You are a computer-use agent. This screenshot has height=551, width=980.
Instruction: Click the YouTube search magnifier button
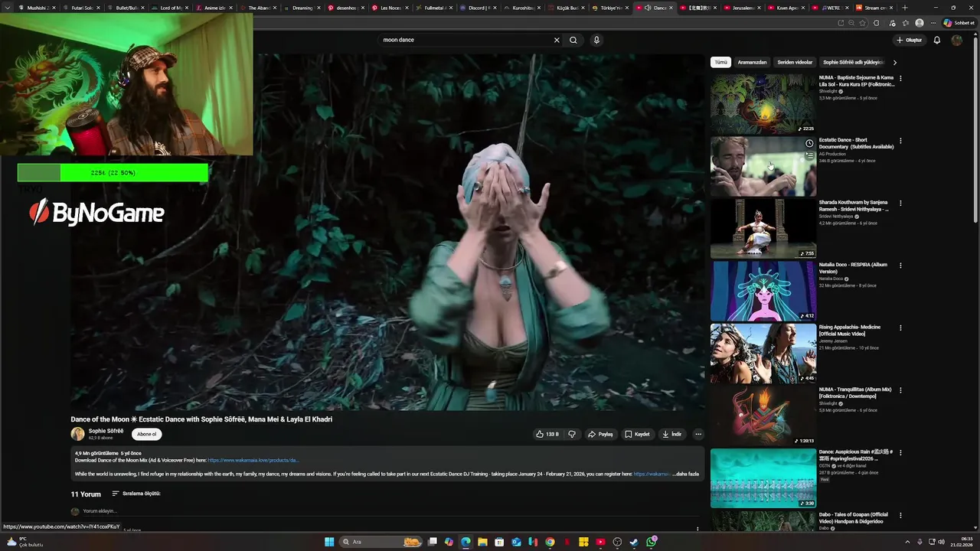573,40
